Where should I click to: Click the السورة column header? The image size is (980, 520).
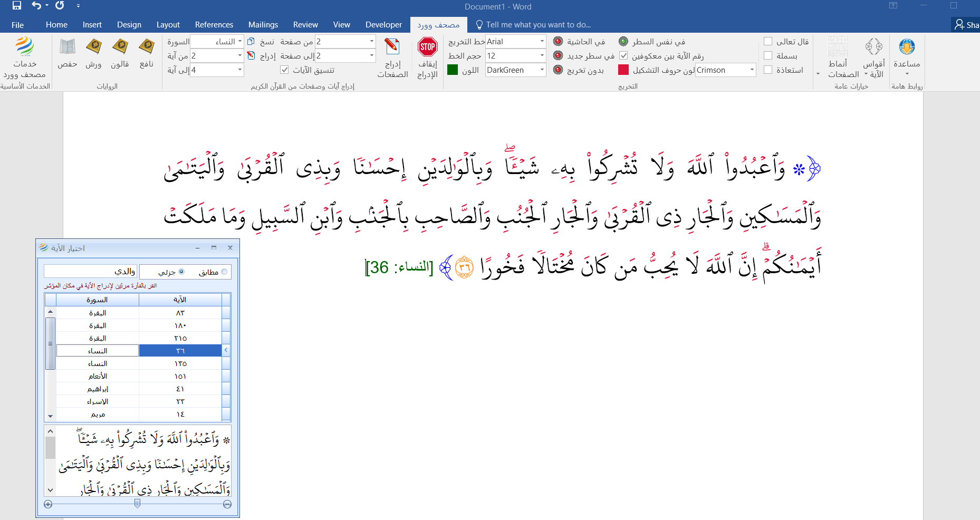tap(98, 300)
